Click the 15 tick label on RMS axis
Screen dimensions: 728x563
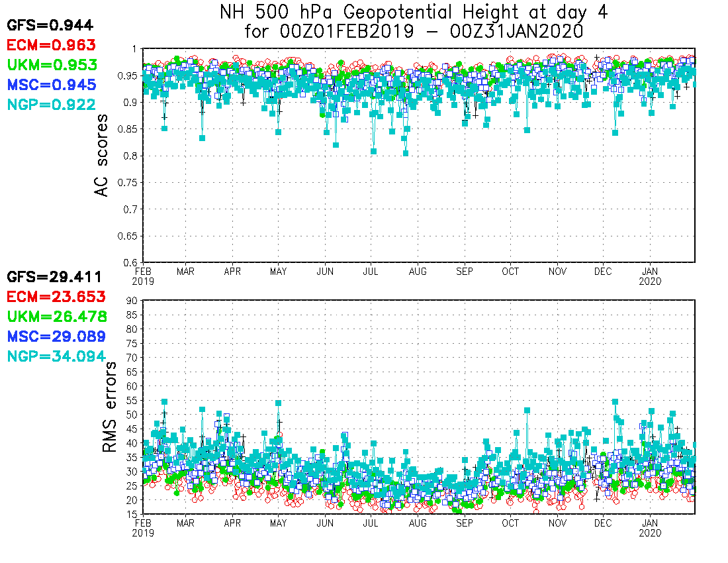pyautogui.click(x=132, y=515)
